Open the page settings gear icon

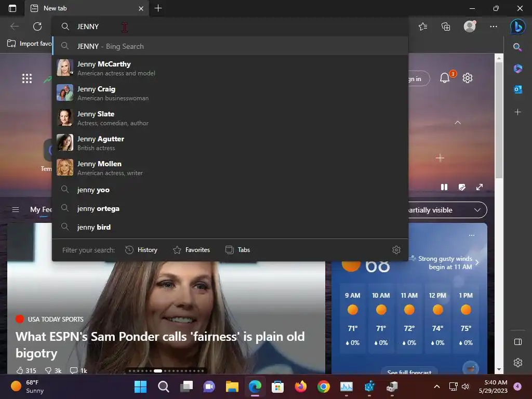(468, 78)
